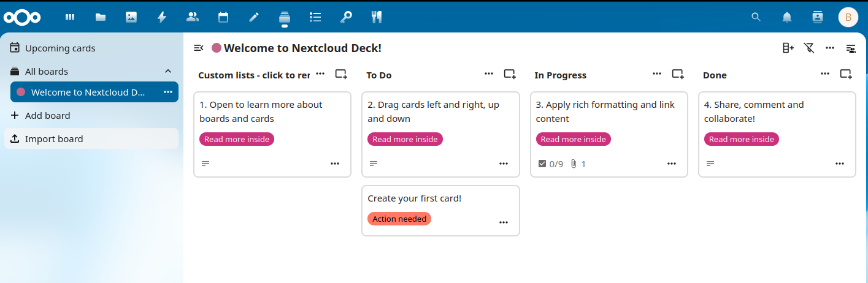Open the Calendar app icon

[223, 17]
